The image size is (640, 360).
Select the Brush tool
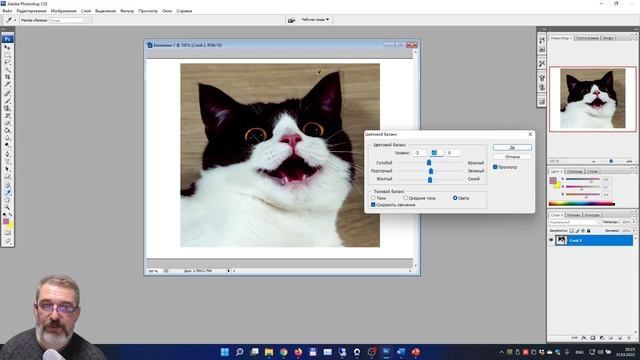pyautogui.click(x=7, y=100)
